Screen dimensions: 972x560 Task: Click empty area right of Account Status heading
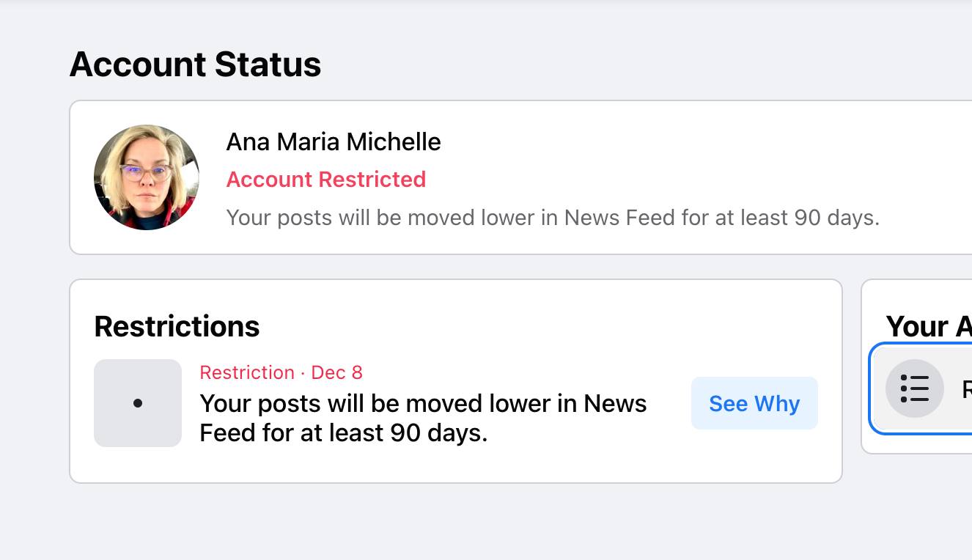click(x=623, y=65)
